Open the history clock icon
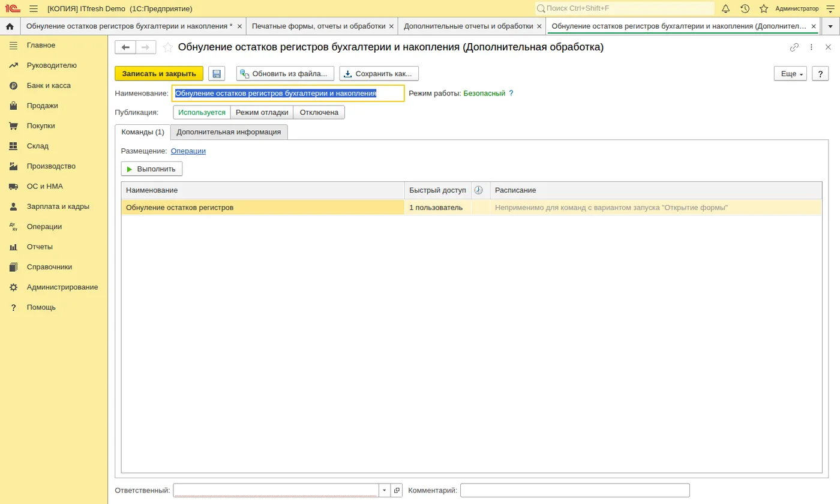Screen dimensions: 840x504 (x=745, y=8)
